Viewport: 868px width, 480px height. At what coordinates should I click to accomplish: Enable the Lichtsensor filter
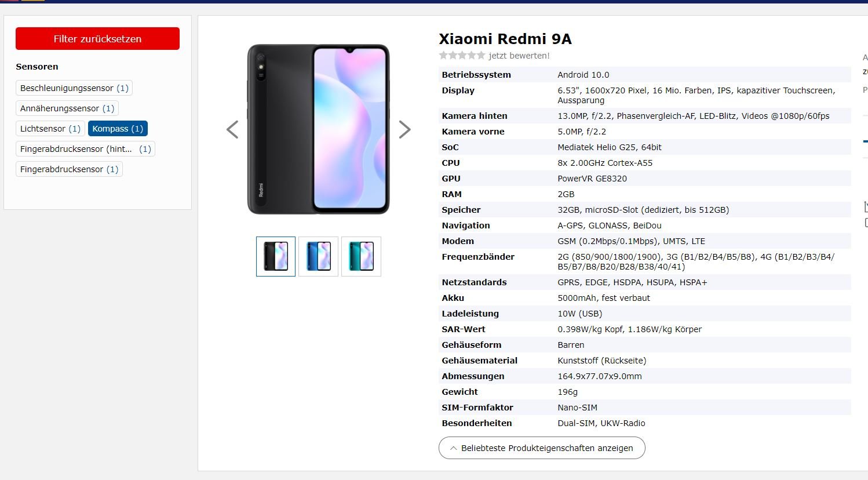(50, 129)
